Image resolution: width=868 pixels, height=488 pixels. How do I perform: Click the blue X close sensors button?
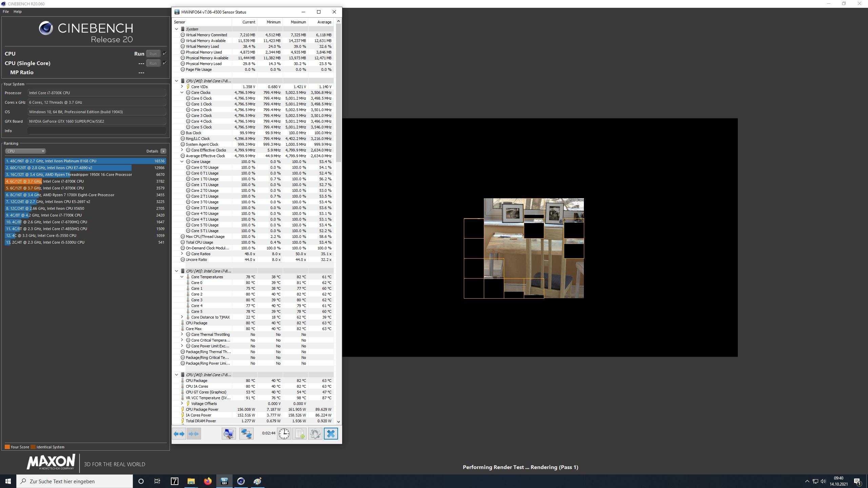(331, 433)
